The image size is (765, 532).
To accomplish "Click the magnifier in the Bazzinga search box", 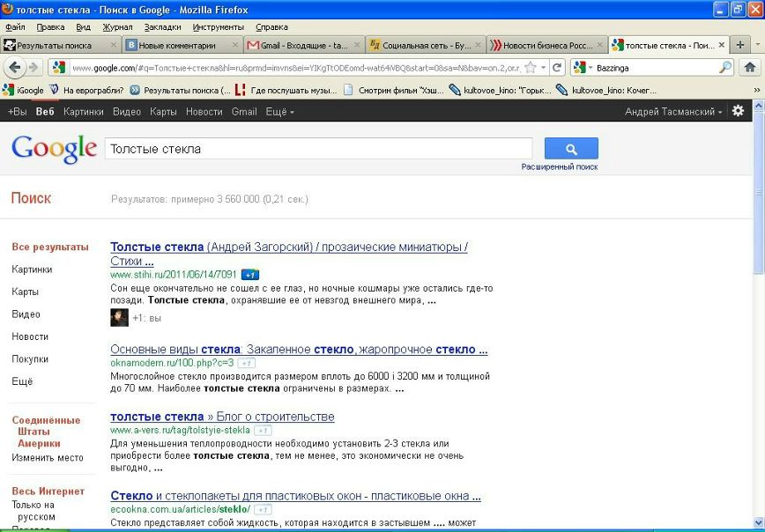I will [725, 67].
